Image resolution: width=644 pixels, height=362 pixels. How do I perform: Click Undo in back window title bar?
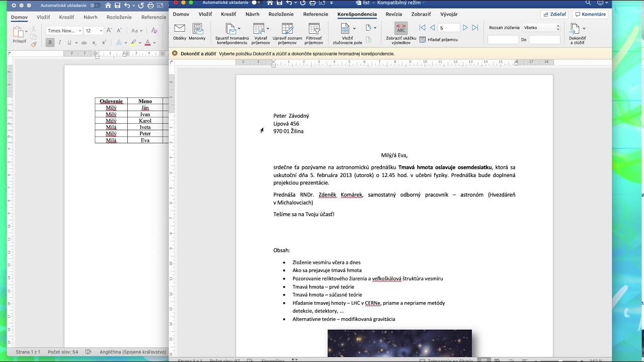point(127,6)
